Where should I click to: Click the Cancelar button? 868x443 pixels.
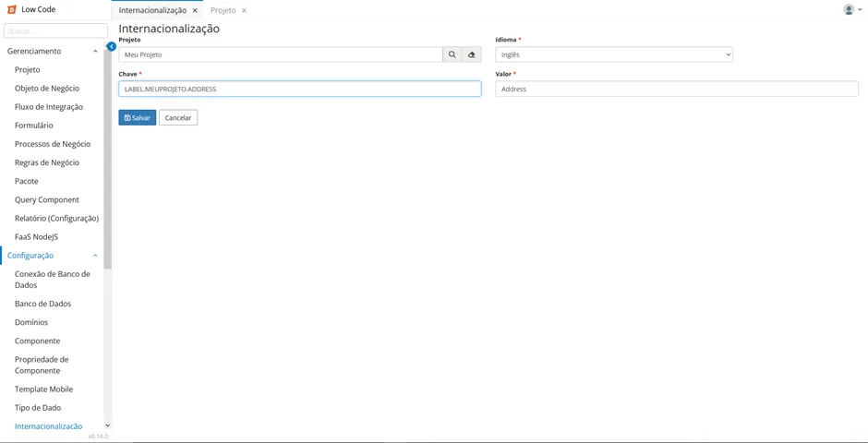[178, 118]
